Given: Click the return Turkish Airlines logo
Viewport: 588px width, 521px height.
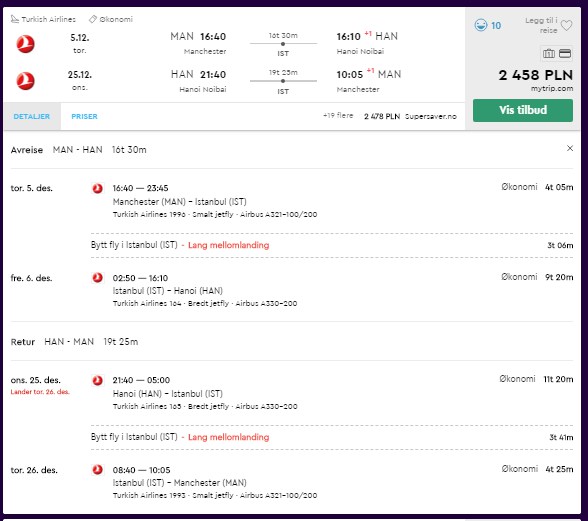Looking at the screenshot, I should tap(26, 81).
